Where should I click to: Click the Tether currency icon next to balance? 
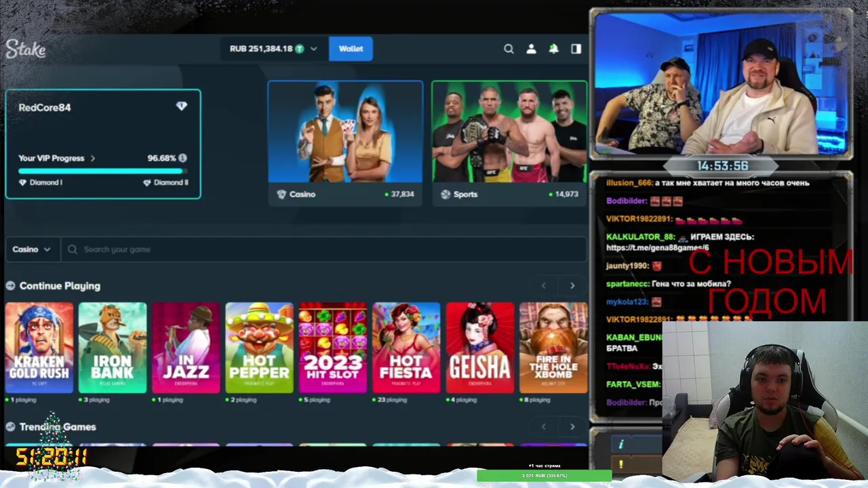tap(299, 49)
